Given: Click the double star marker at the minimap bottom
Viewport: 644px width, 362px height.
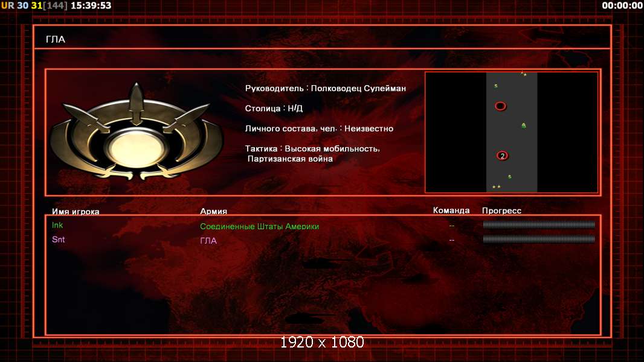Looking at the screenshot, I should point(496,186).
